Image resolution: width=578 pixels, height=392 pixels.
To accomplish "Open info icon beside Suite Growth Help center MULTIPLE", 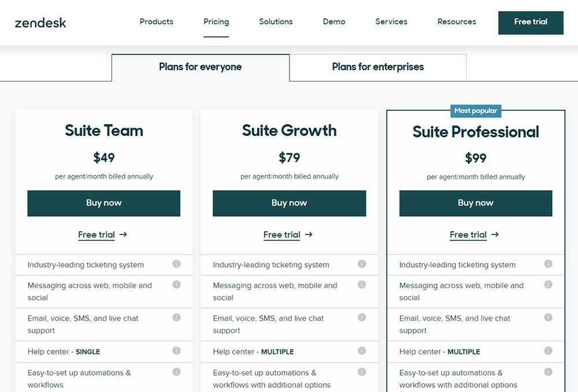I will pos(362,351).
